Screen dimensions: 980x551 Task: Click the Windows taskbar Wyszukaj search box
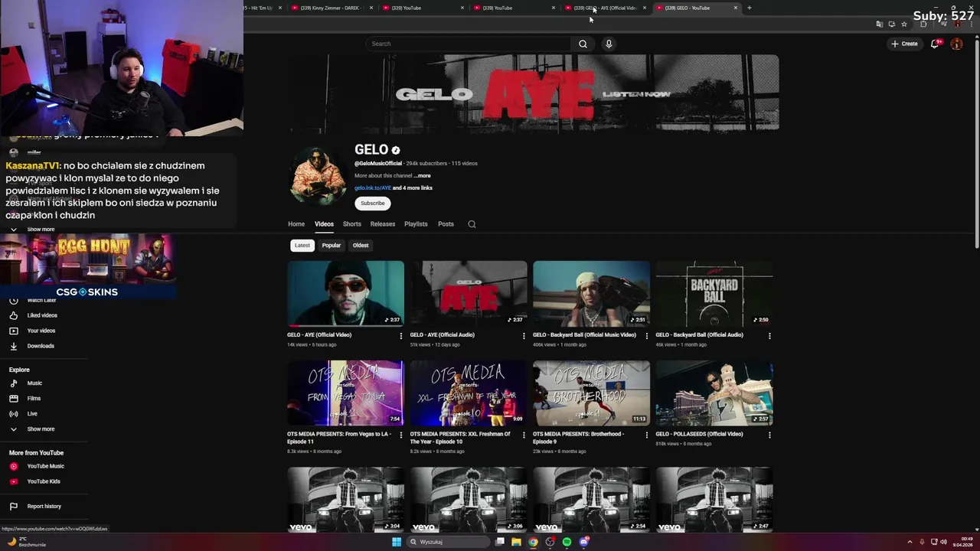(x=448, y=542)
